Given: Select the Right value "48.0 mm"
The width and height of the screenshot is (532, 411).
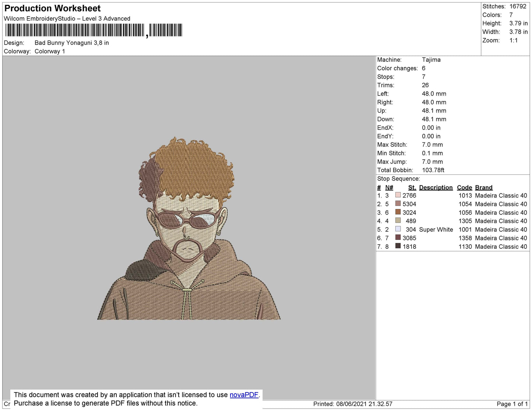Looking at the screenshot, I should pos(434,102).
